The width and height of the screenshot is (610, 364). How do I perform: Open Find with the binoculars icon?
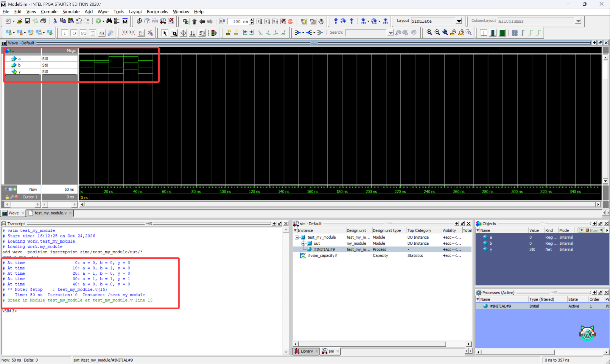pyautogui.click(x=109, y=21)
